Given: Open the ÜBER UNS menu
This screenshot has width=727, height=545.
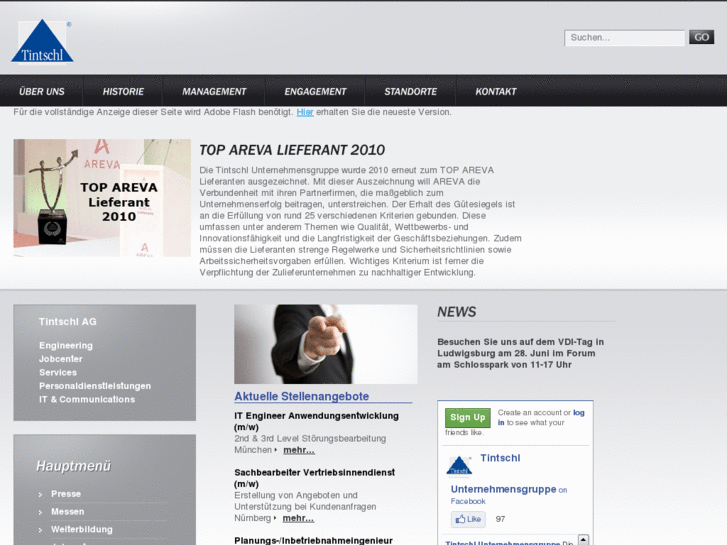Looking at the screenshot, I should point(42,91).
